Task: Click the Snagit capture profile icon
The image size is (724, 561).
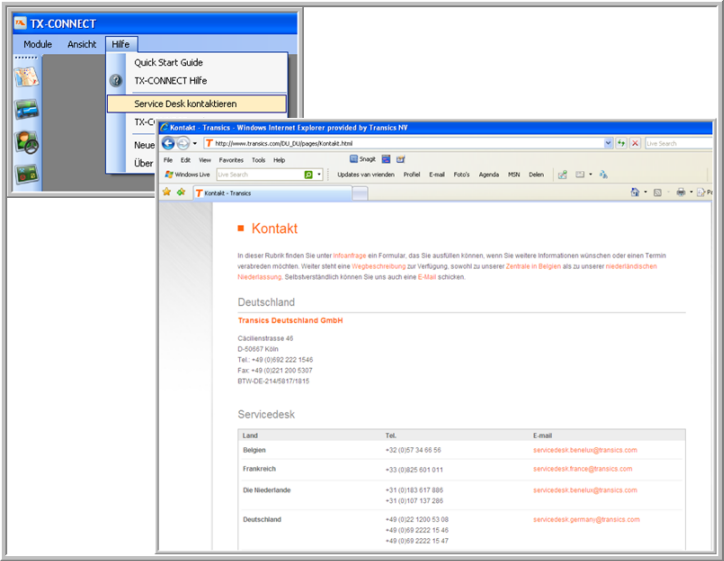Action: (x=386, y=159)
